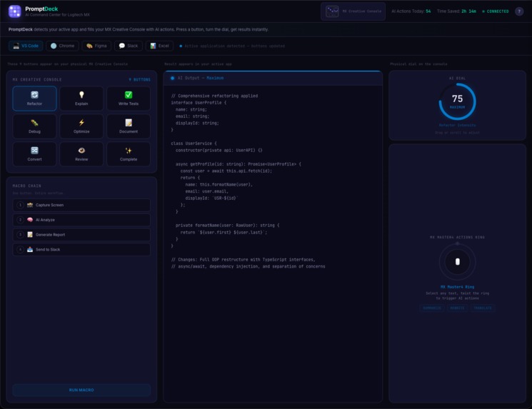The width and height of the screenshot is (532, 409).
Task: Select the Explain lightbulb button
Action: [x=81, y=99]
